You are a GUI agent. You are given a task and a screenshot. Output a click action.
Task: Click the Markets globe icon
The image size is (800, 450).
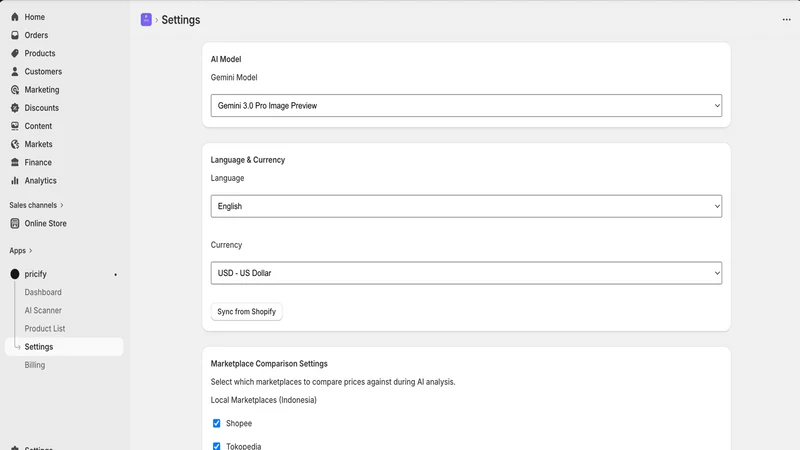(x=15, y=144)
